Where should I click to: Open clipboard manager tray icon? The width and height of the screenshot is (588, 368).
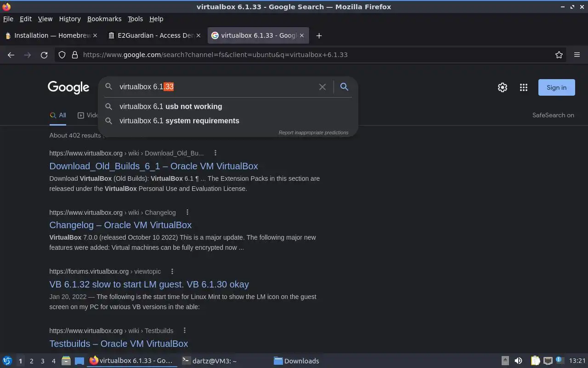tap(535, 361)
